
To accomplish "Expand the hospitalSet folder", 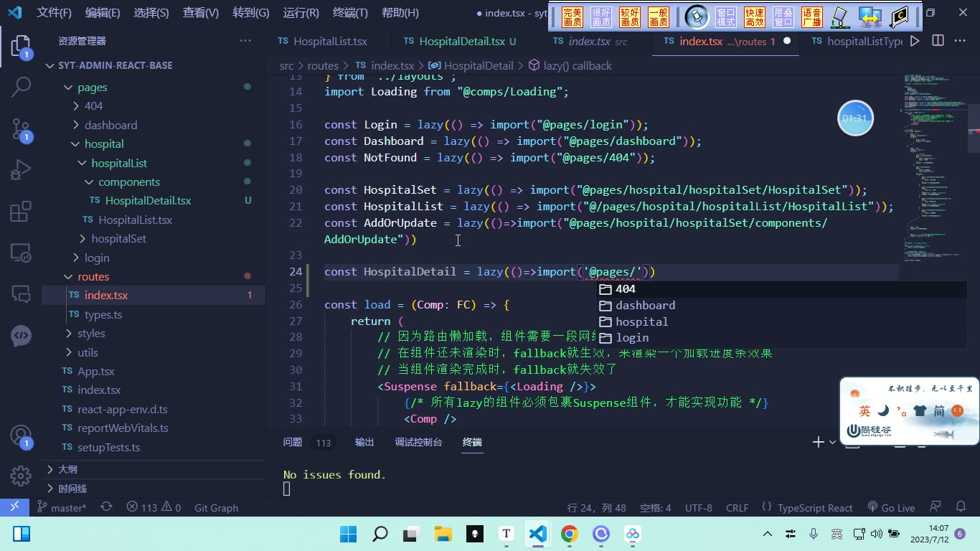I will point(118,238).
